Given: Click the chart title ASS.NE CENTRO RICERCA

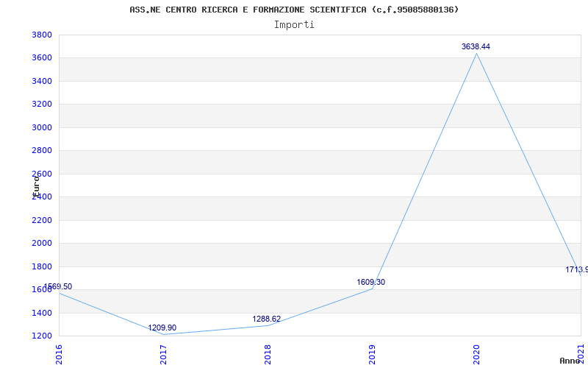Looking at the screenshot, I should coord(294,10).
